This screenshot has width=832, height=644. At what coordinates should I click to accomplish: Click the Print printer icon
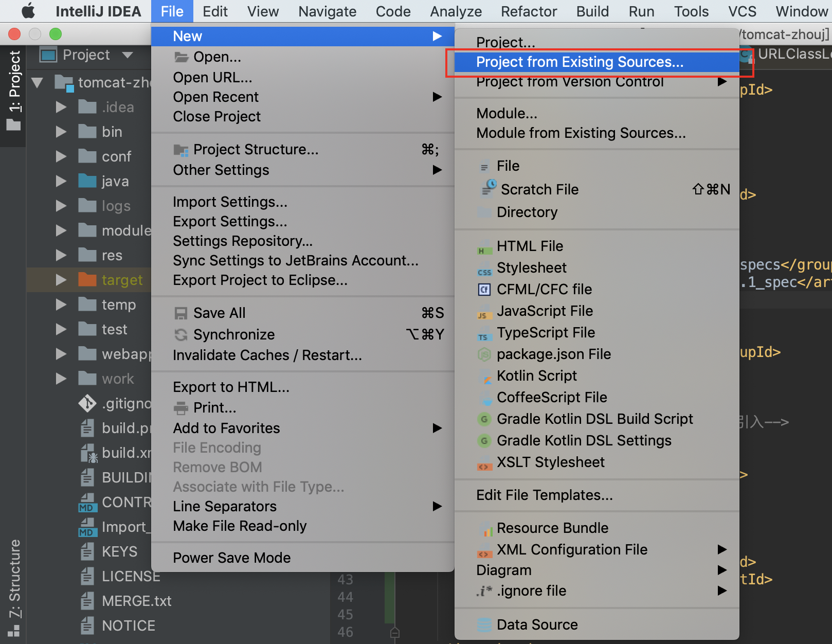(181, 408)
